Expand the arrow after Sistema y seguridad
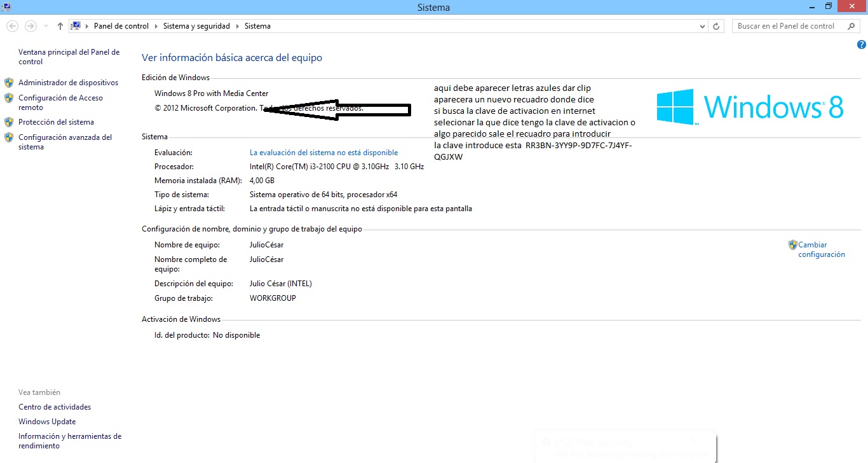This screenshot has width=868, height=463. 237,26
